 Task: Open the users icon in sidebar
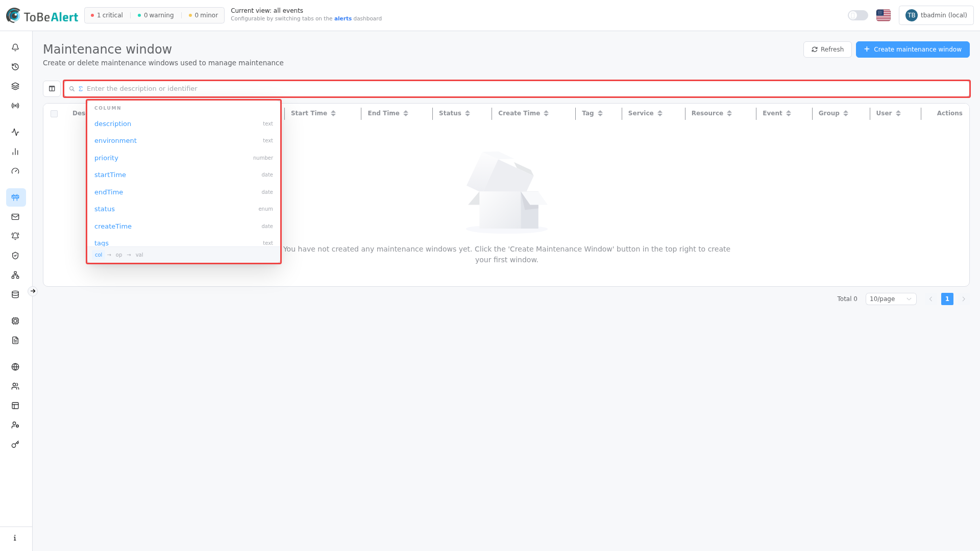15,386
